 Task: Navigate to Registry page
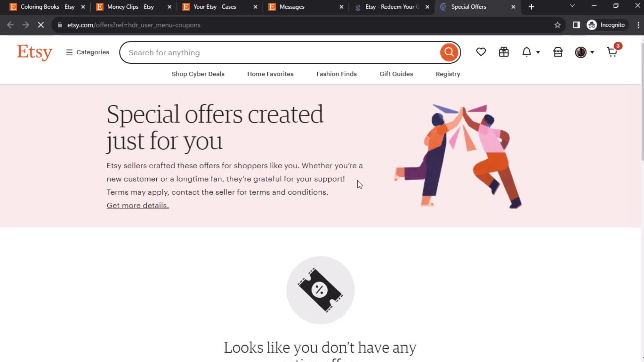pos(448,74)
